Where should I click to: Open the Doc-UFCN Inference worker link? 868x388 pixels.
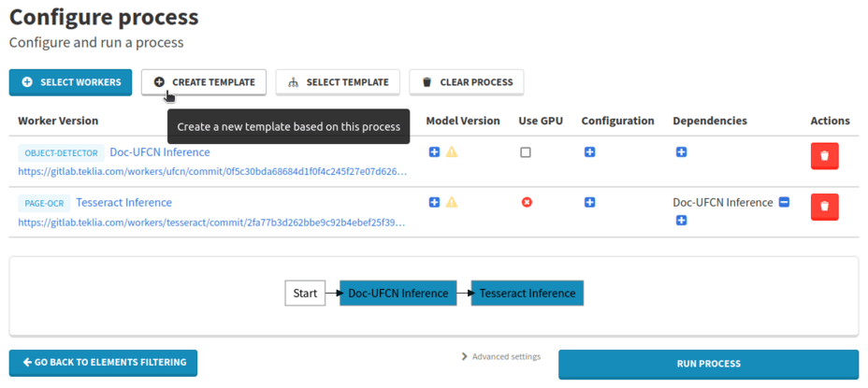click(160, 151)
